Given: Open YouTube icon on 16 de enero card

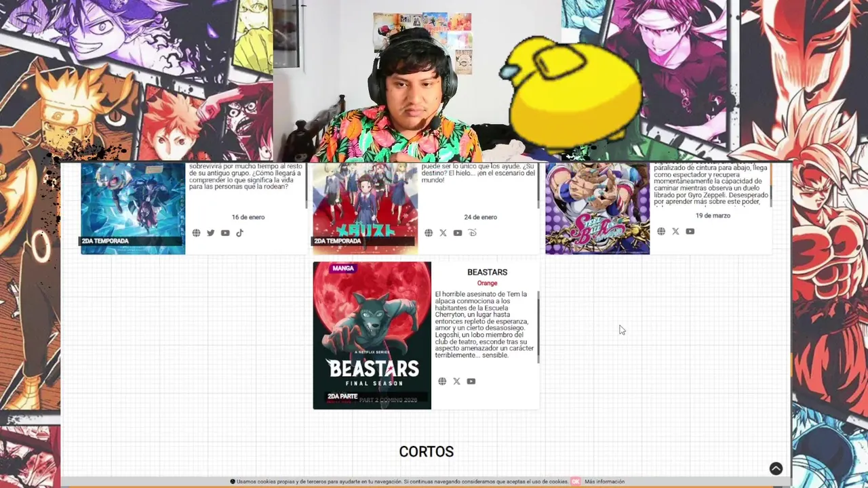Looking at the screenshot, I should [x=225, y=233].
